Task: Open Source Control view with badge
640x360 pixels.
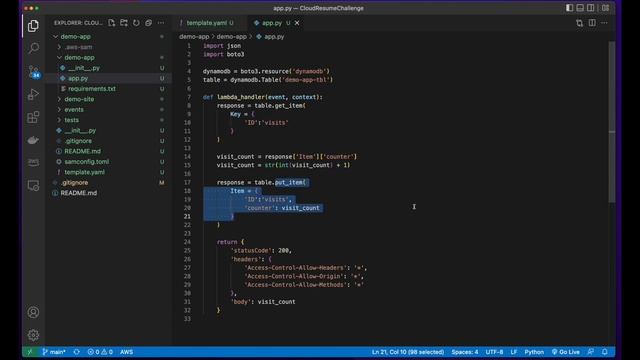Action: coord(33,71)
